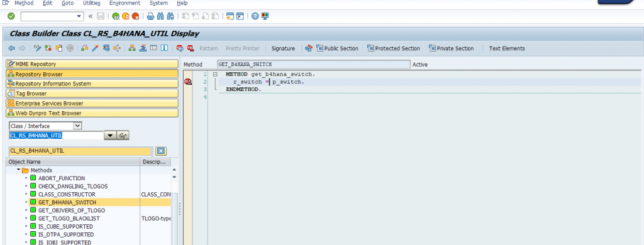This screenshot has height=245, width=644.
Task: Open the Private Section
Action: coord(451,48)
